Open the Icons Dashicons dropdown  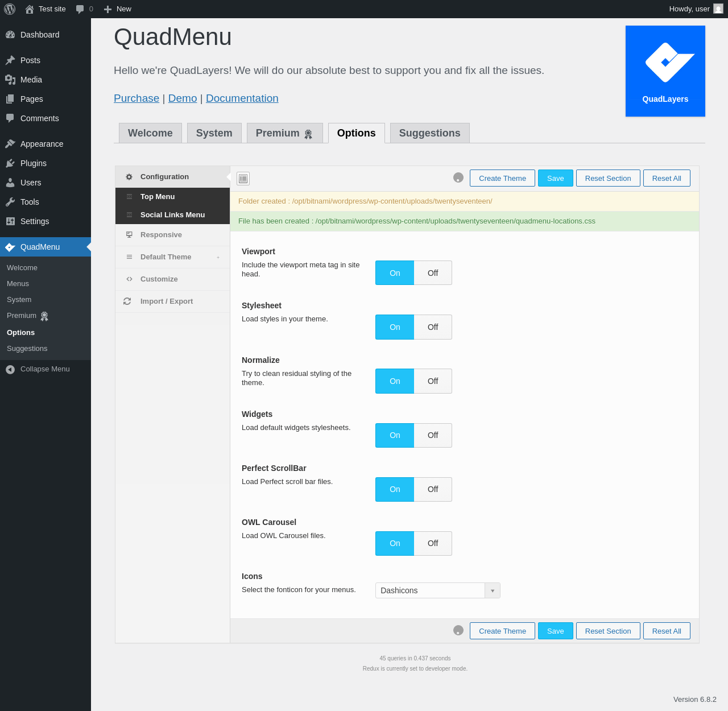click(438, 590)
